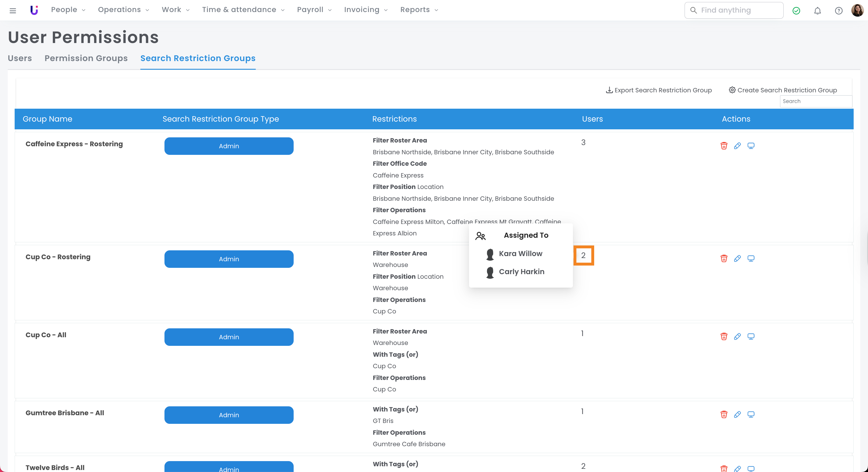The image size is (868, 472).
Task: Open the help question mark icon
Action: tap(838, 11)
